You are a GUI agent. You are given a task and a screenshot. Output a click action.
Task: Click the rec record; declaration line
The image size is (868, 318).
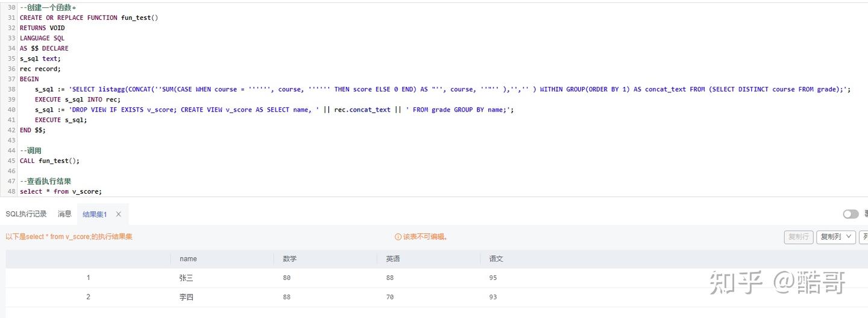click(40, 69)
